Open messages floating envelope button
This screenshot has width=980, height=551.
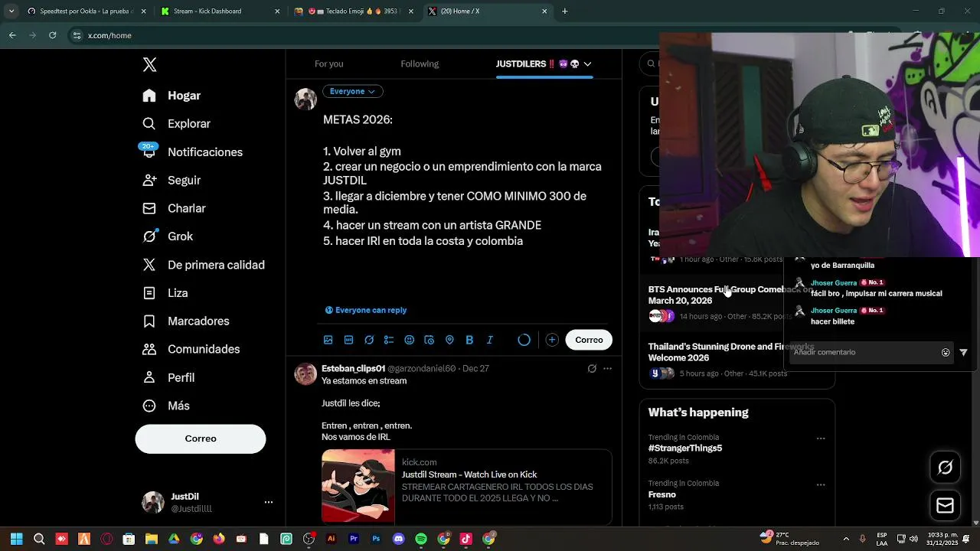(945, 506)
